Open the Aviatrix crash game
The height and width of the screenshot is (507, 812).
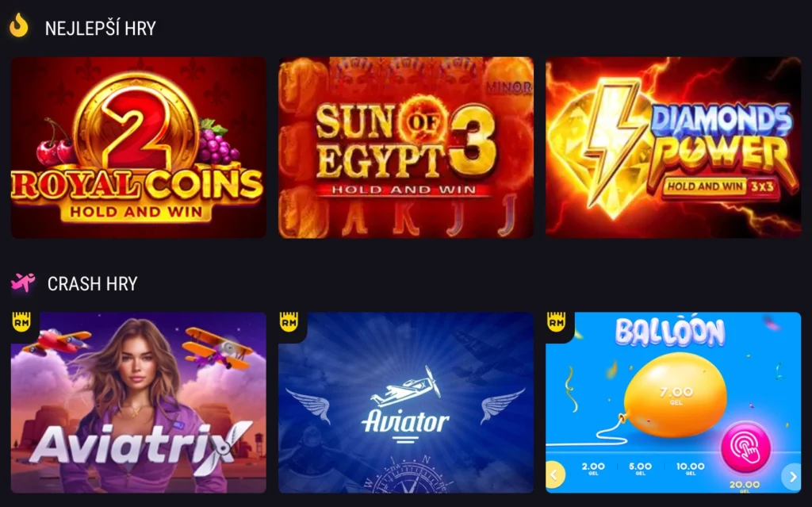point(139,402)
